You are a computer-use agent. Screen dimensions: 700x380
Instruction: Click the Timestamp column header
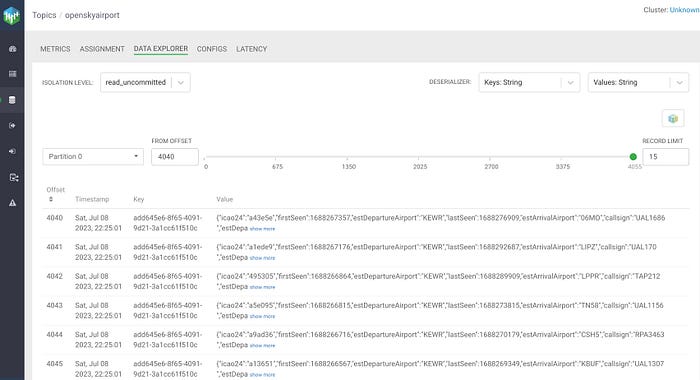[92, 199]
